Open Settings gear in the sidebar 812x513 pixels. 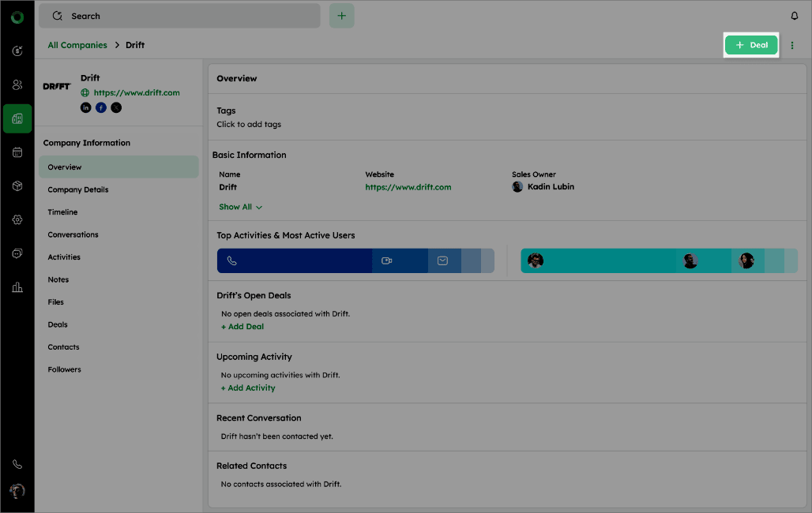click(17, 220)
